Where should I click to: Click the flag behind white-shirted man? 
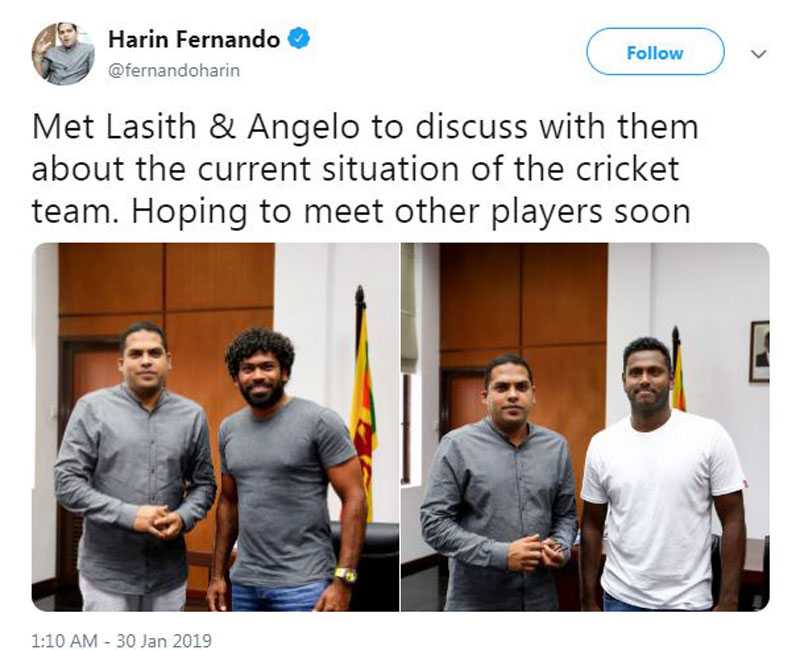pos(679,370)
